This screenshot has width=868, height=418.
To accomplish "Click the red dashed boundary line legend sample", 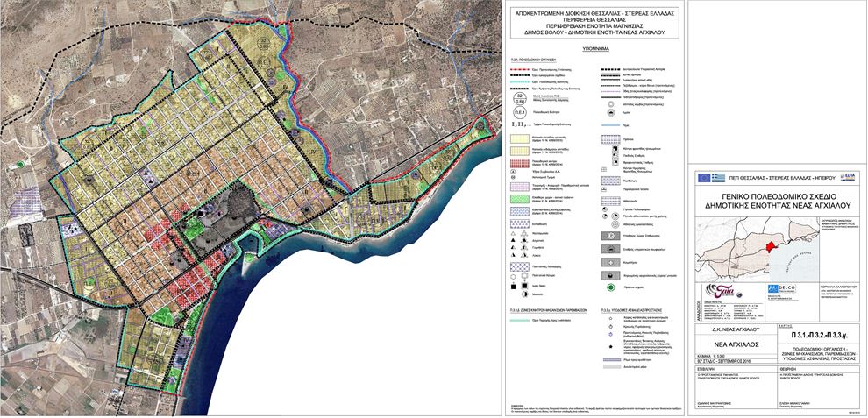I will (522, 67).
